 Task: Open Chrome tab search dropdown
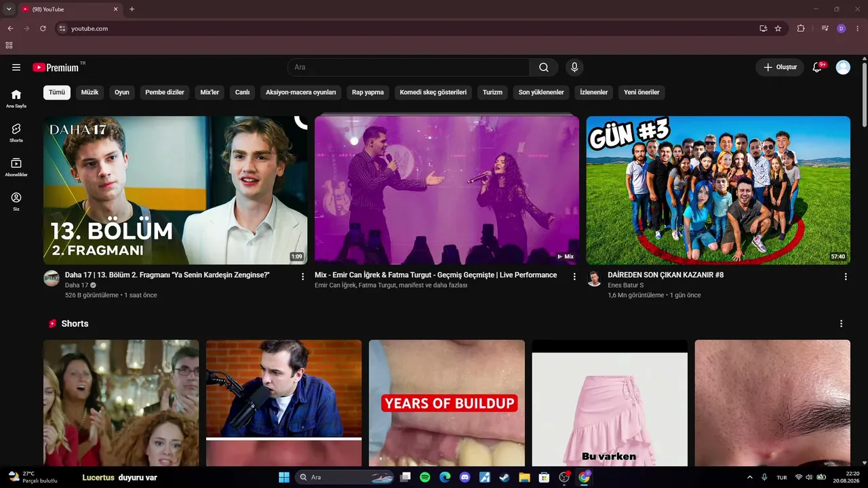pos(9,9)
